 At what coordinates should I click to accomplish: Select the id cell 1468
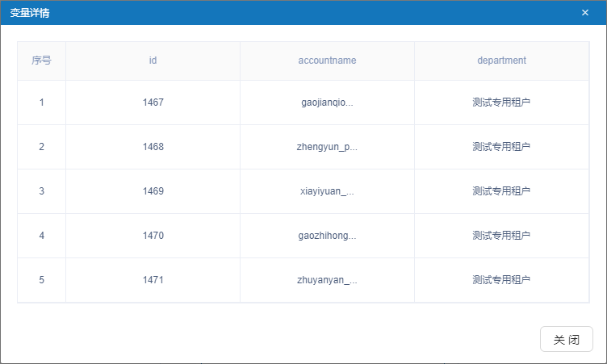(153, 147)
